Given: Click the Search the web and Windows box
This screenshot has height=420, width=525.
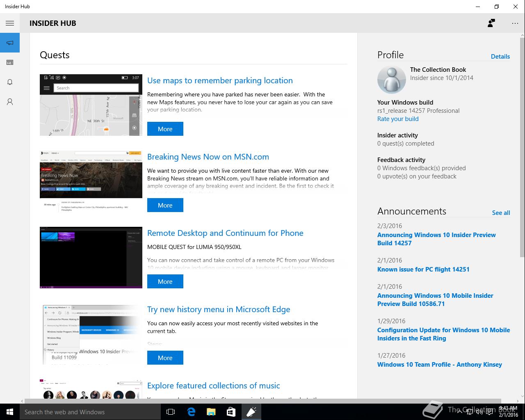Looking at the screenshot, I should click(90, 412).
